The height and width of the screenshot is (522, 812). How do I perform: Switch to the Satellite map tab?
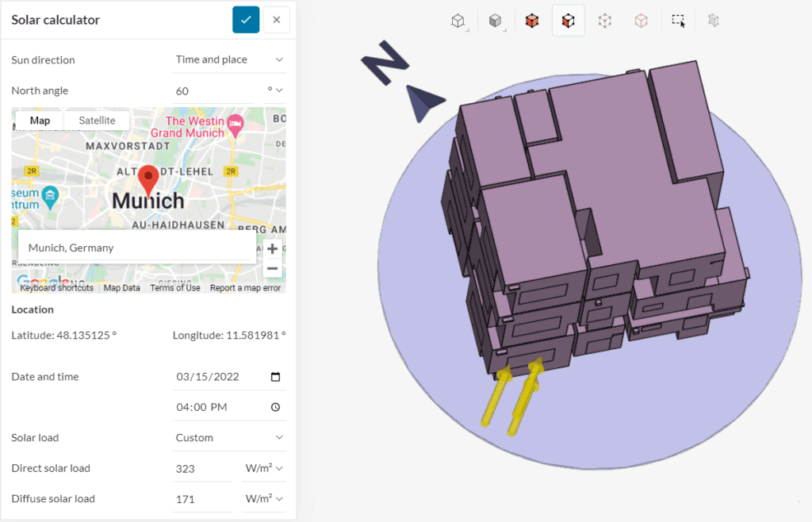pyautogui.click(x=97, y=121)
